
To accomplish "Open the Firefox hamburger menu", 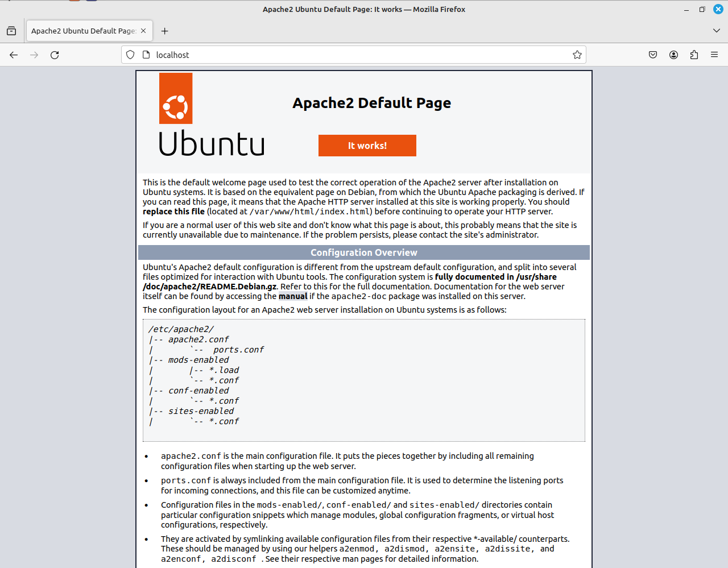I will click(x=714, y=55).
